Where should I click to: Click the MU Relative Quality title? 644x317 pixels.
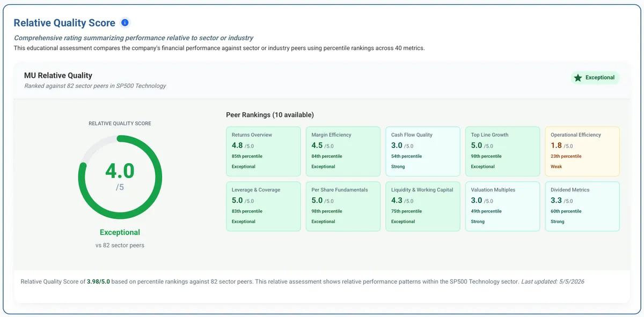click(x=58, y=76)
